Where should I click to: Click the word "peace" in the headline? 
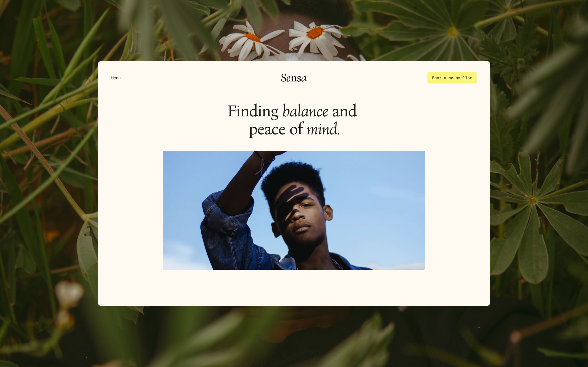point(267,130)
